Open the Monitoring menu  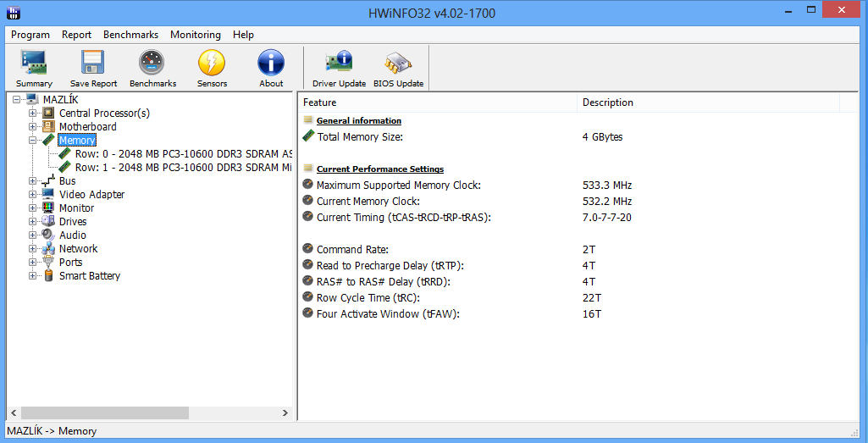pyautogui.click(x=196, y=35)
